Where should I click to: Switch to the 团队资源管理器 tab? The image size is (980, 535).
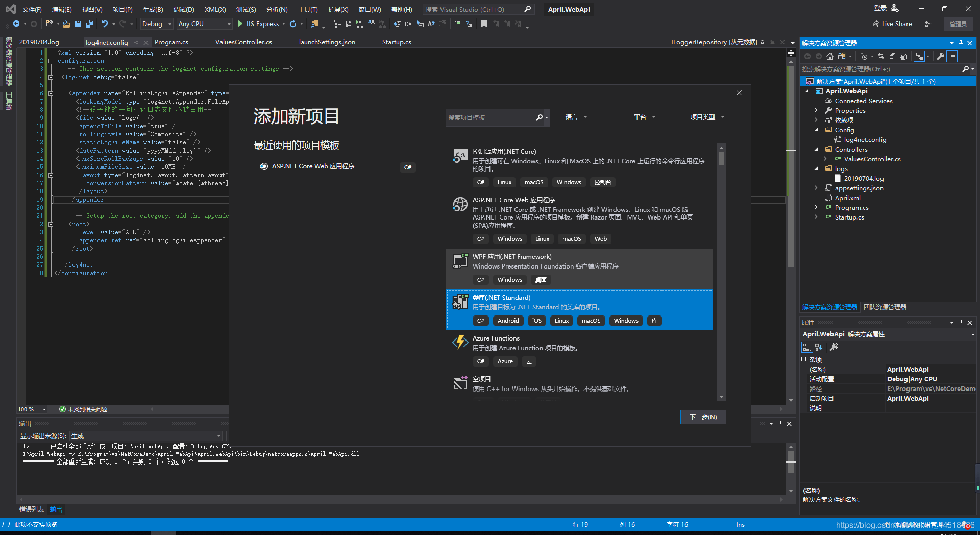885,307
